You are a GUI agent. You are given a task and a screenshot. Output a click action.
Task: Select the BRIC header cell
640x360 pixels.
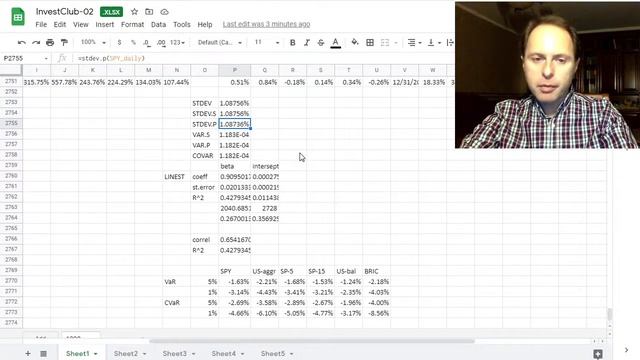coord(376,271)
